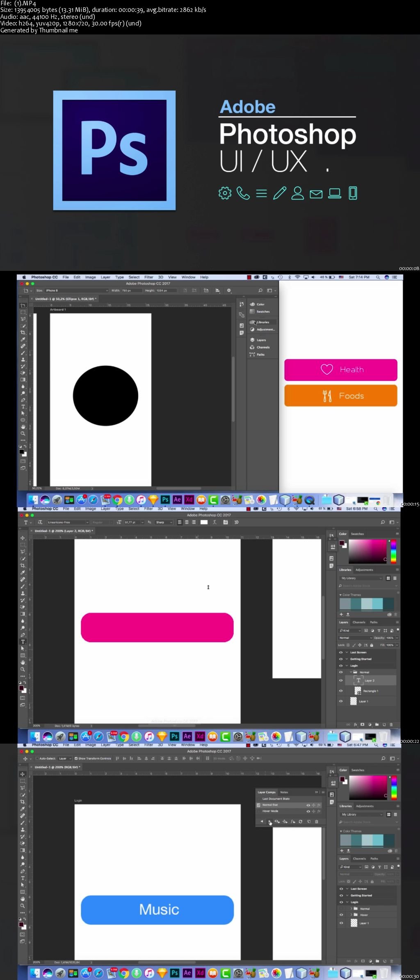Collapse Normal group arrow in 00:00:22 Layers panel
This screenshot has height=980, width=420.
tap(351, 672)
